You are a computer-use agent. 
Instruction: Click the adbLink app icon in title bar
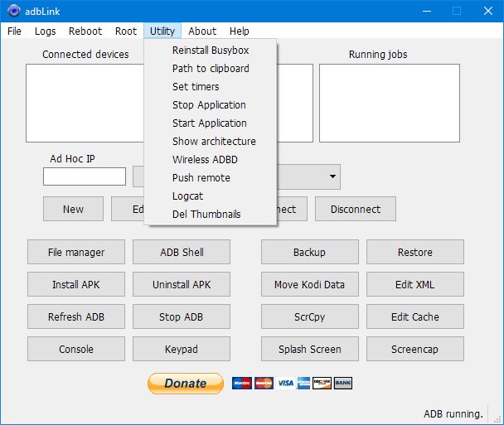click(x=14, y=11)
